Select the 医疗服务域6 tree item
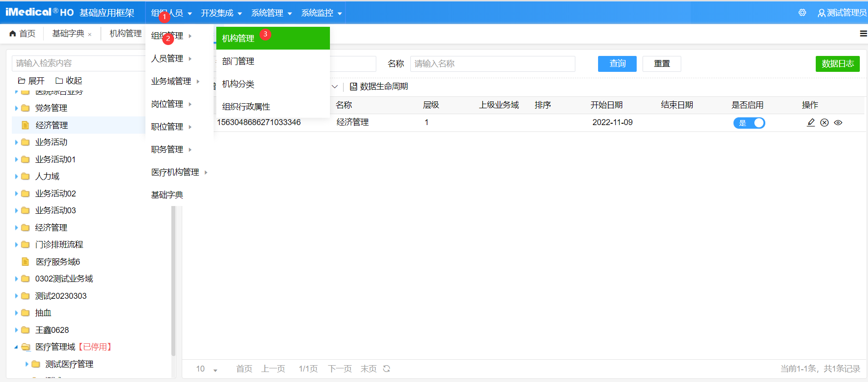The image size is (868, 382). pos(58,262)
